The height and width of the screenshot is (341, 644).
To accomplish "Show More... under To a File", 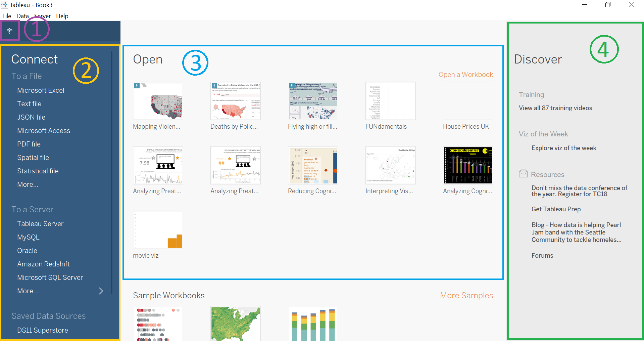I will coord(28,184).
